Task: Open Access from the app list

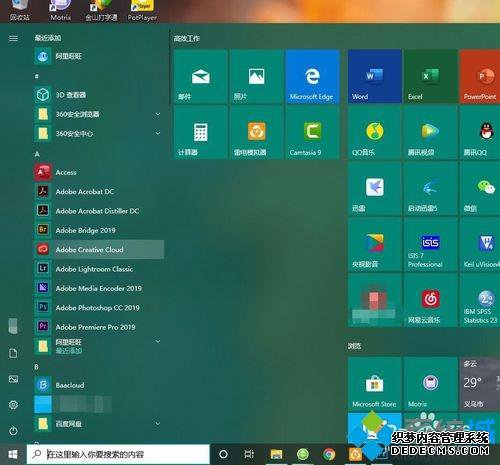Action: tap(99, 172)
